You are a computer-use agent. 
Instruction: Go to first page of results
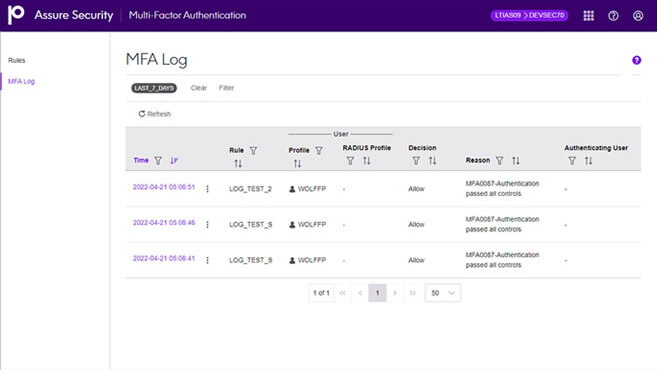(343, 293)
